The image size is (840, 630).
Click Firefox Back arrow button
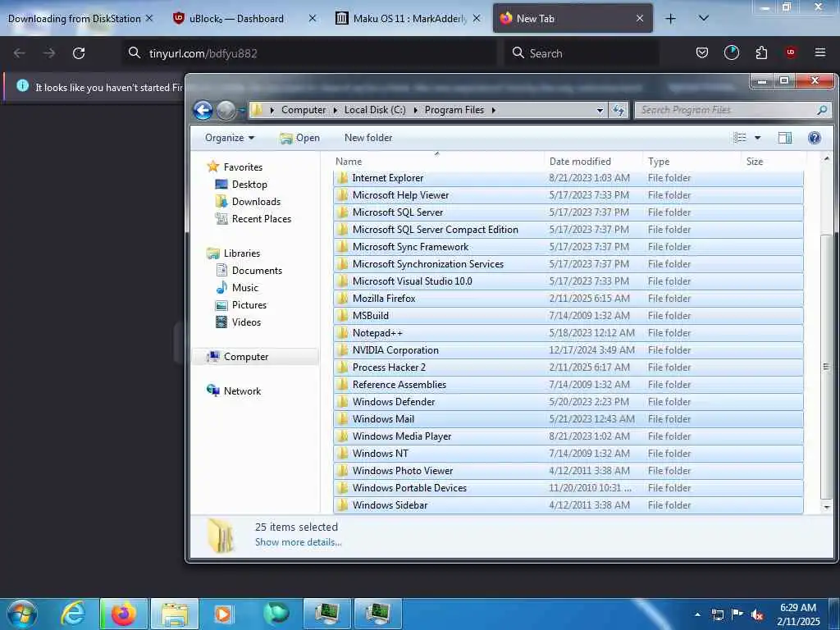[20, 53]
